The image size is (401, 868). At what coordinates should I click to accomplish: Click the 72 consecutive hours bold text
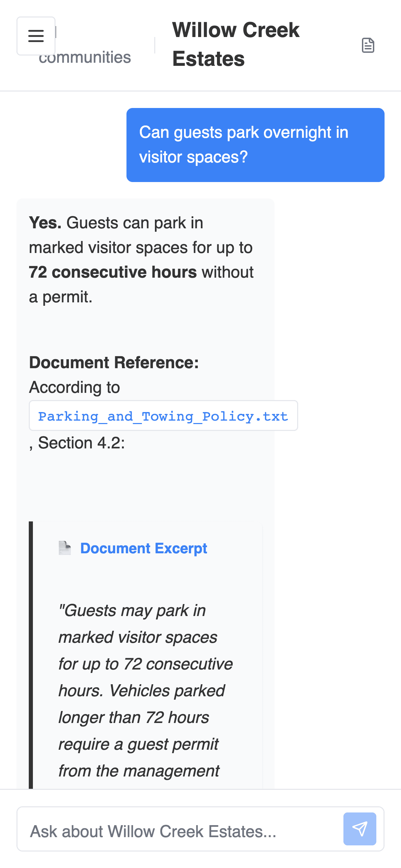(113, 272)
